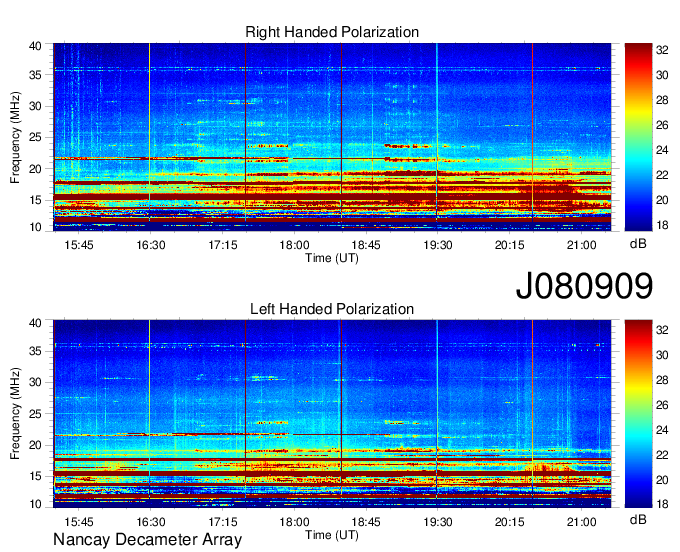Viewport: 680px width, 552px height.
Task: Click the 18 dB tick on Right Handed colorbar
Action: tap(662, 225)
